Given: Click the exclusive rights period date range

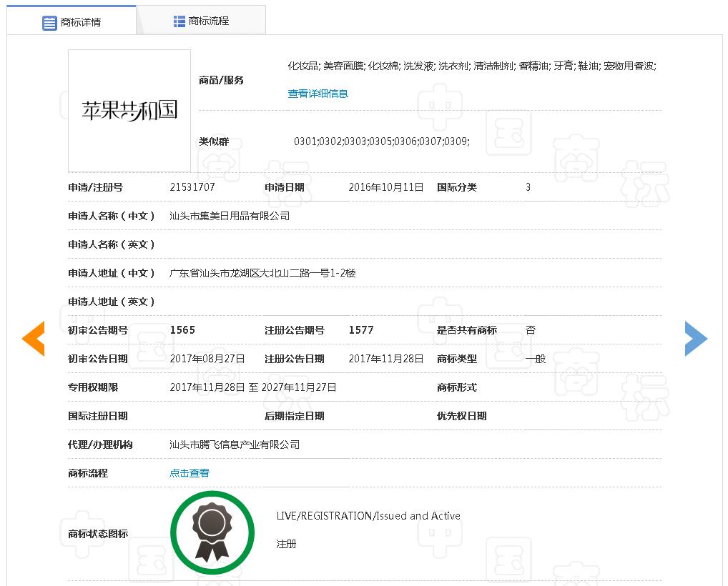Looking at the screenshot, I should pos(253,387).
